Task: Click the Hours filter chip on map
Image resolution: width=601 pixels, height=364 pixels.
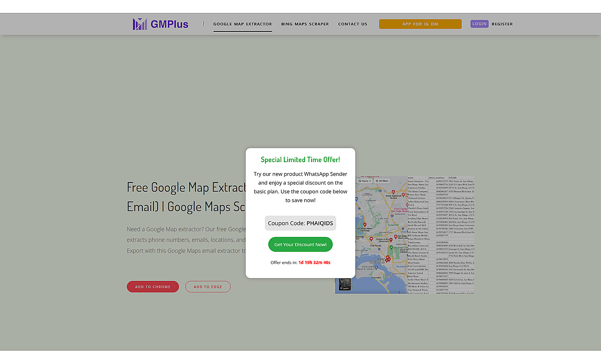Action: pos(364,181)
